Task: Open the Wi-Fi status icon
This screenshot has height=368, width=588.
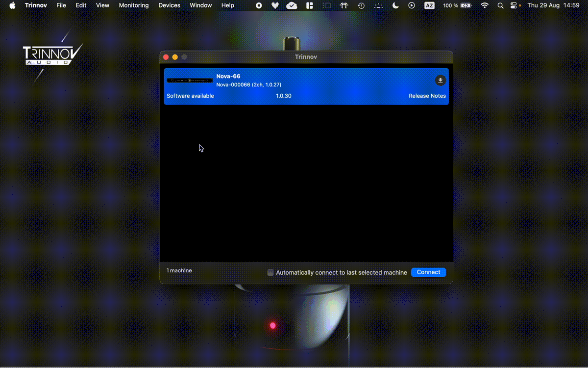Action: click(485, 5)
